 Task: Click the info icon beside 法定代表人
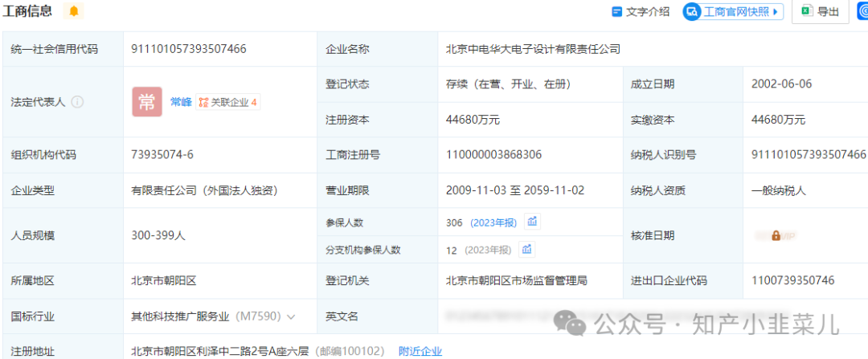point(77,102)
